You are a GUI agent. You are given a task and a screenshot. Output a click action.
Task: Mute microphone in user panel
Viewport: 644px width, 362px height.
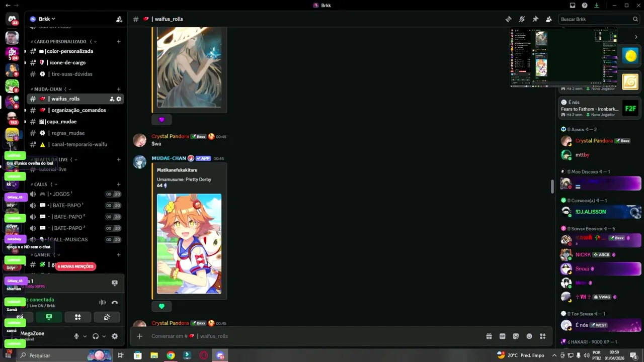tap(76, 336)
